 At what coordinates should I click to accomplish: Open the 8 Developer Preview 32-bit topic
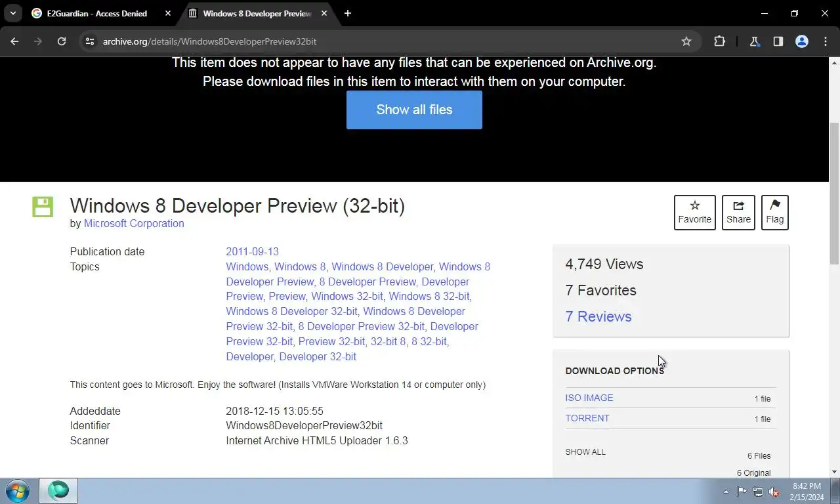[x=362, y=326]
